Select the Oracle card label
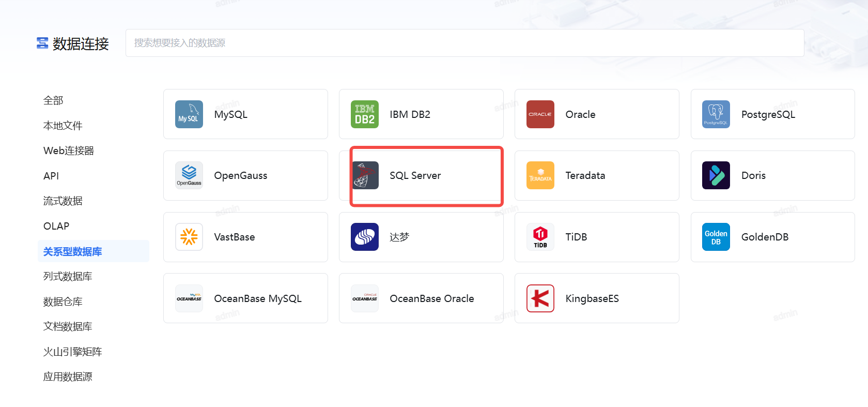Screen dimensions: 868x407 pos(581,114)
